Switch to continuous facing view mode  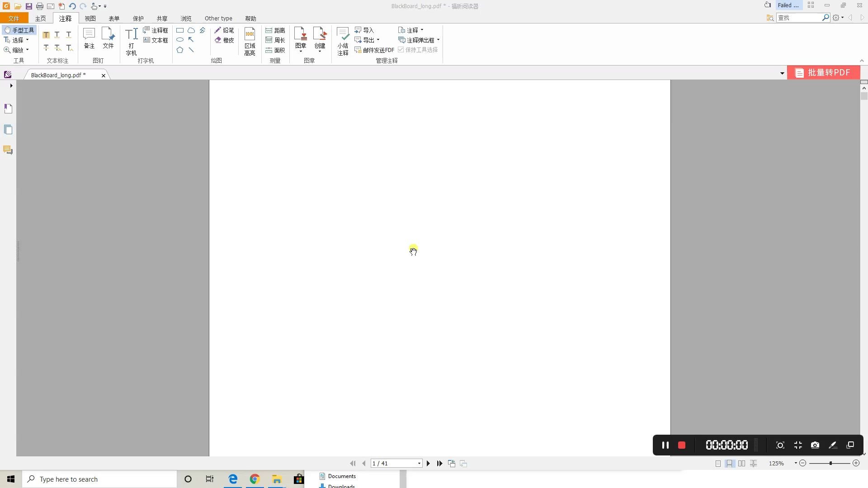pyautogui.click(x=753, y=463)
